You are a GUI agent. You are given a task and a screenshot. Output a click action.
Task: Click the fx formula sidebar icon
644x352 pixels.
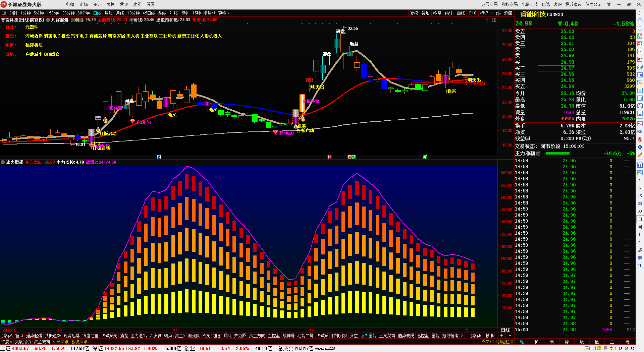640,106
